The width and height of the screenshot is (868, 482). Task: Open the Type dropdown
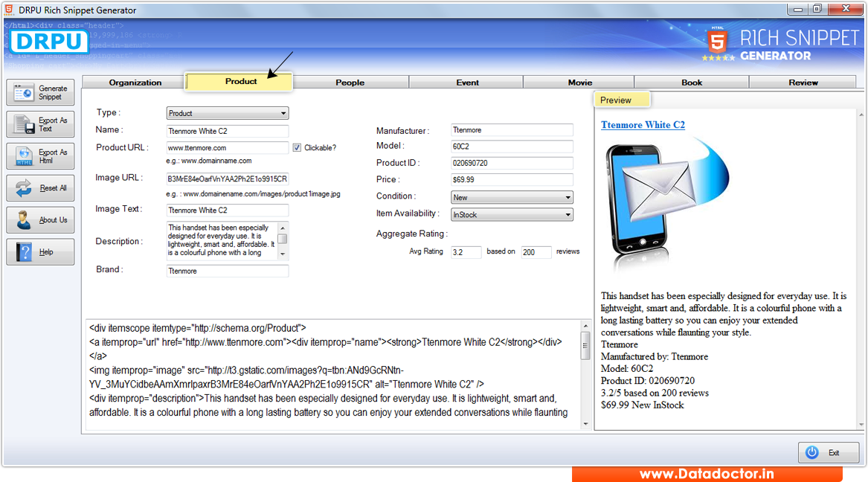[x=228, y=113]
